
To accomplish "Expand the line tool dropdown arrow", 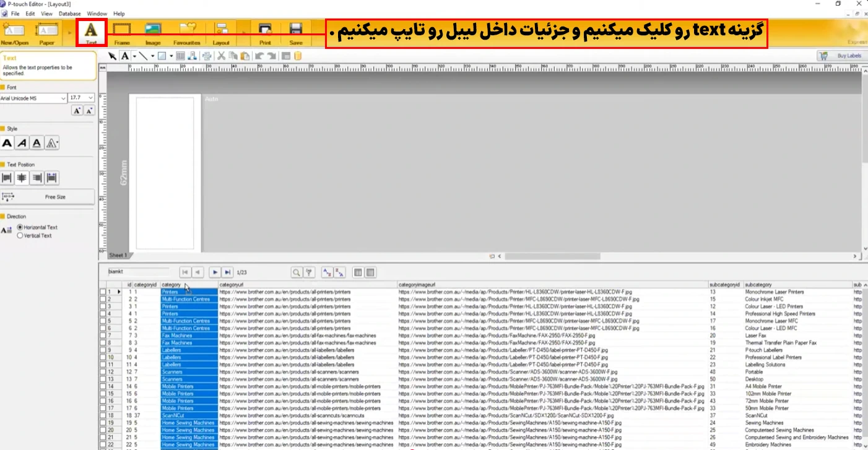I will [x=152, y=56].
